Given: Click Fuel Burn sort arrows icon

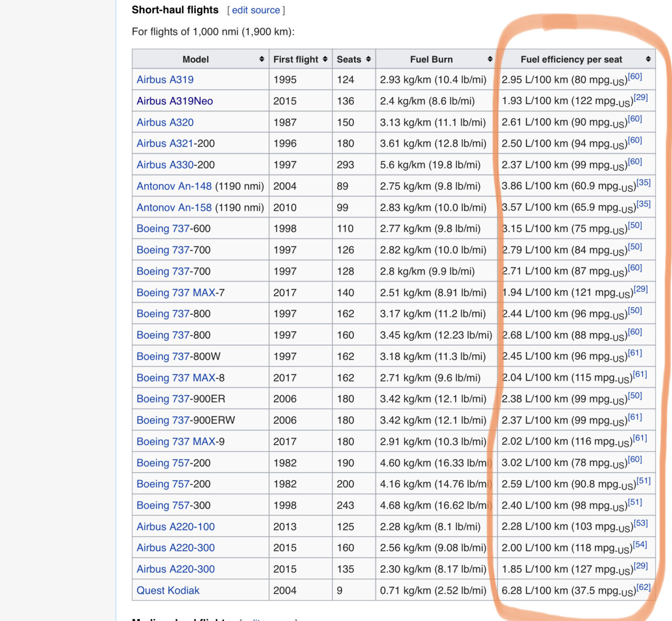Looking at the screenshot, I should point(489,59).
